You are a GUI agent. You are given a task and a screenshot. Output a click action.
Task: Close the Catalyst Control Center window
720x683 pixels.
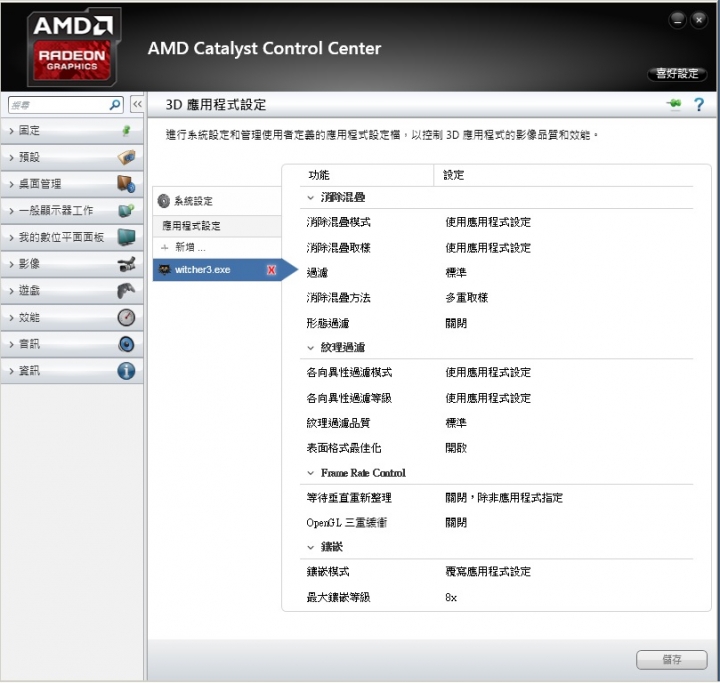(x=699, y=20)
